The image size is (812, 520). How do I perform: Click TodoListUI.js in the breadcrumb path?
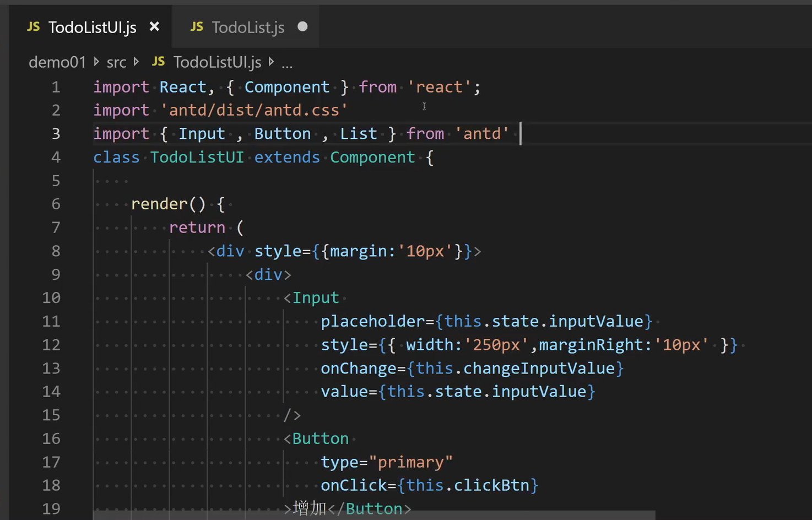click(217, 62)
